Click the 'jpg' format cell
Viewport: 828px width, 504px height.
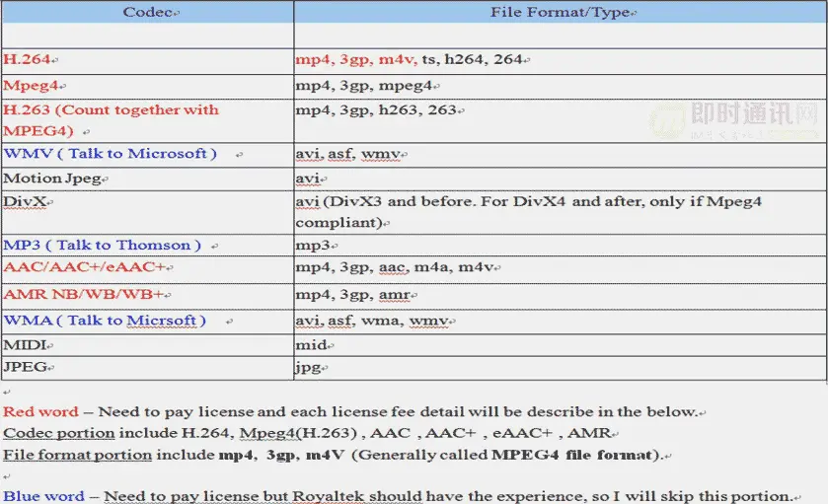(561, 368)
